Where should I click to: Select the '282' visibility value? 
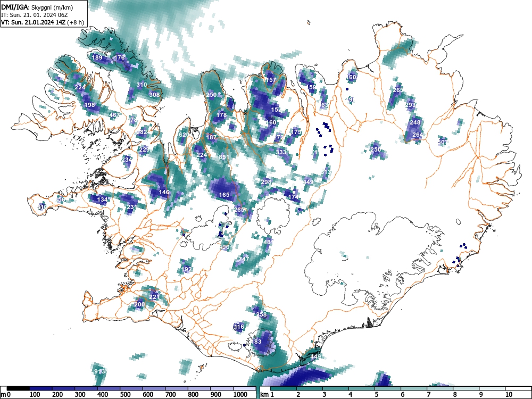pos(142,132)
